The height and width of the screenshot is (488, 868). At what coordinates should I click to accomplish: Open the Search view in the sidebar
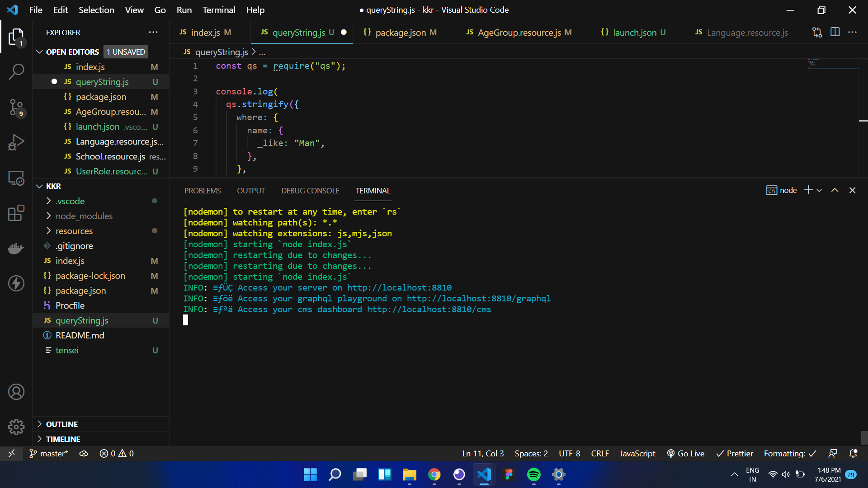(x=16, y=71)
